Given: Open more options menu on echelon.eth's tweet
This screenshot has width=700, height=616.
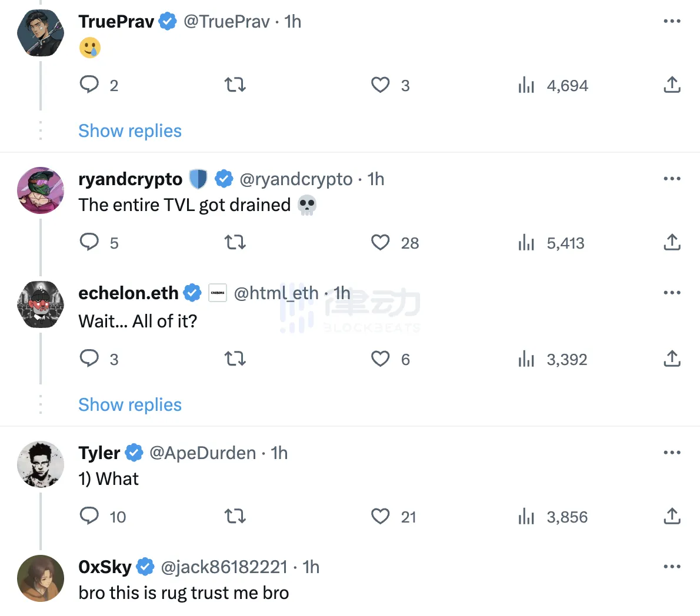Looking at the screenshot, I should 672,293.
